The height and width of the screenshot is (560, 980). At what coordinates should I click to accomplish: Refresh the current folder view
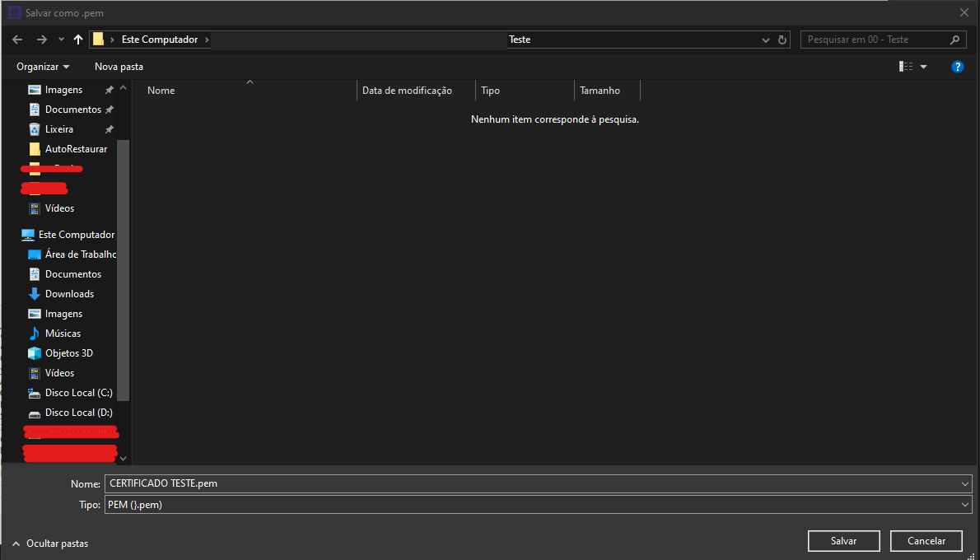[x=782, y=40]
